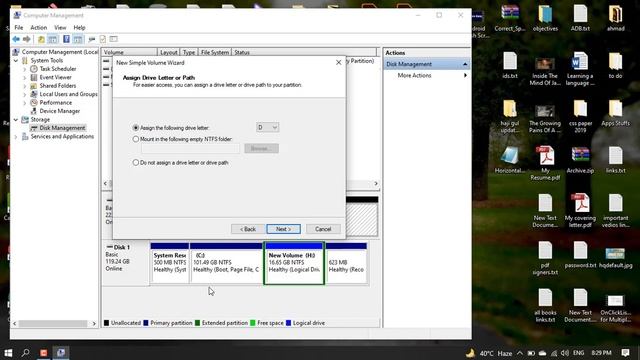Select the (C:) 101.49 GB NTFS partition
The image size is (640, 360).
226,263
